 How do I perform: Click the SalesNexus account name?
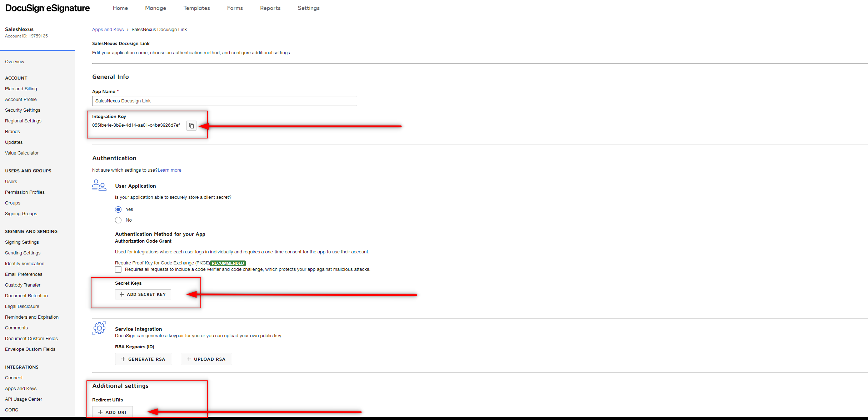(x=19, y=29)
